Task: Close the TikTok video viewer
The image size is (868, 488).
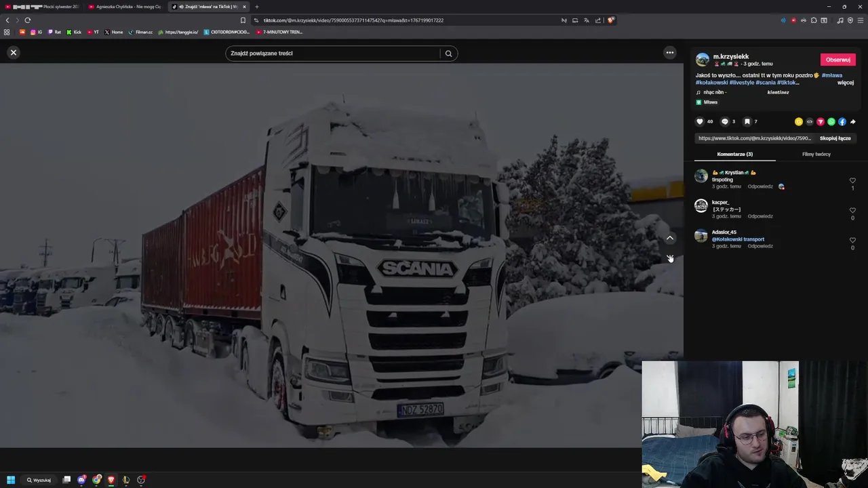Action: pos(14,52)
